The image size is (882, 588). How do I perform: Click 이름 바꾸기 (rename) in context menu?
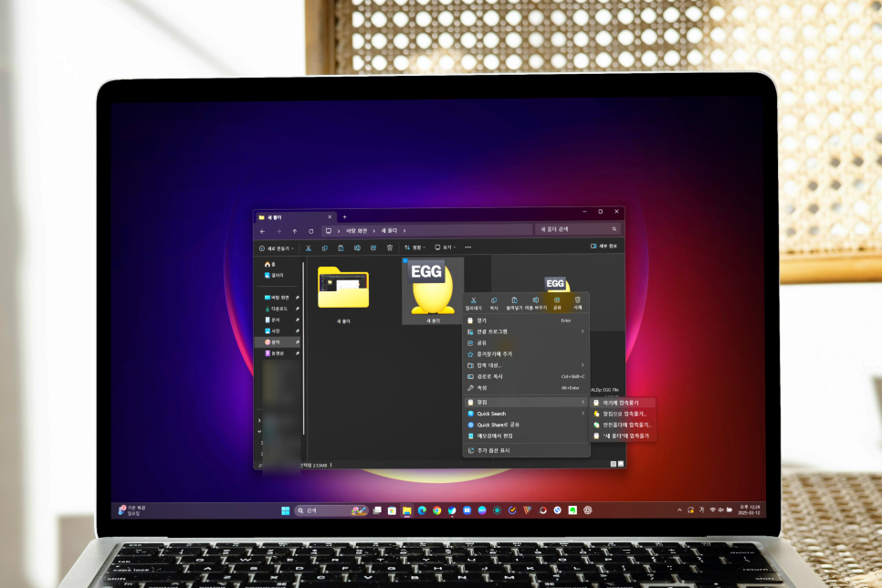point(535,304)
